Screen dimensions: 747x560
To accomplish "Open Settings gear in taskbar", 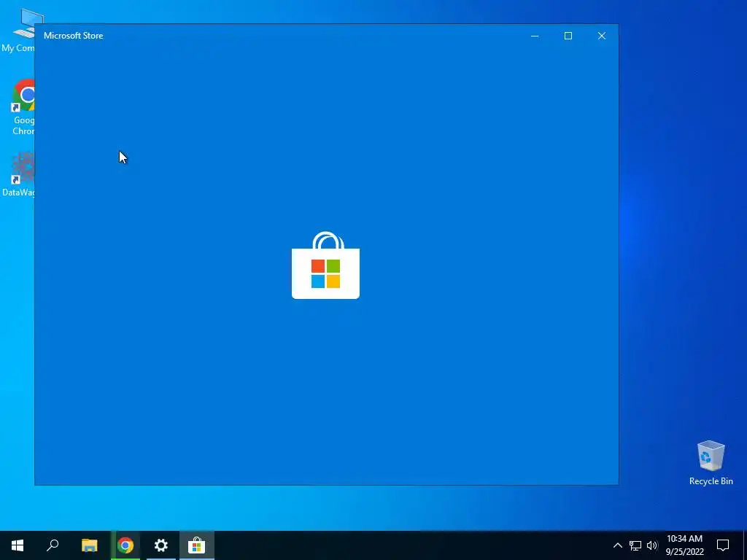I will coord(161,545).
